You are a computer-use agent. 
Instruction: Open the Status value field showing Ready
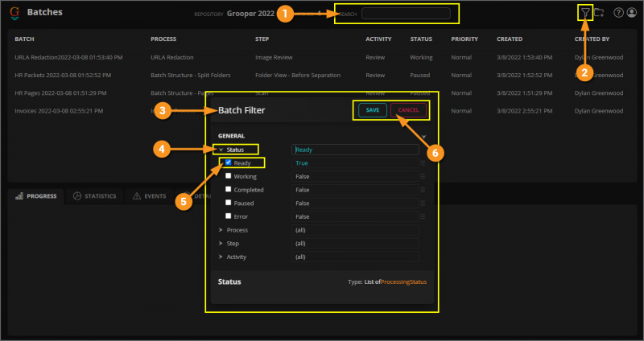[355, 150]
